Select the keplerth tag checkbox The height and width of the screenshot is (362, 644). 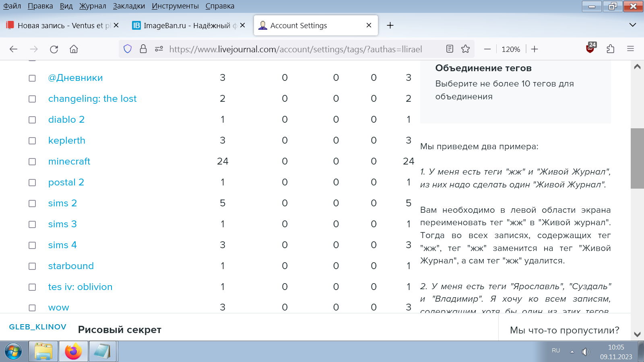(x=32, y=141)
